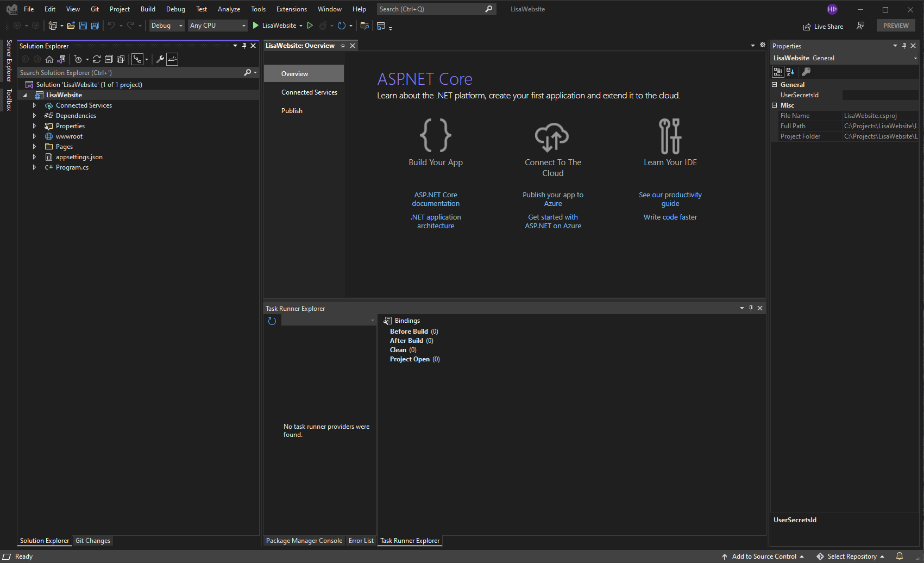Select Categorized view in Properties panel

[x=778, y=72]
